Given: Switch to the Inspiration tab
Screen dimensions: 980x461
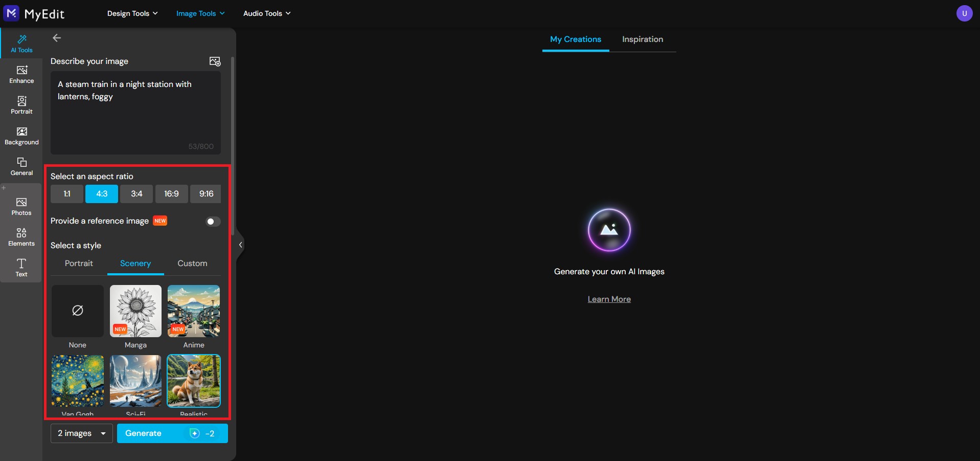Looking at the screenshot, I should 642,39.
